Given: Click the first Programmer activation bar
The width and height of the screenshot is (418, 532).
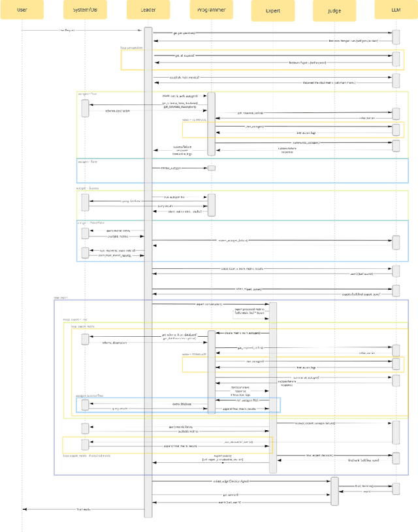Looking at the screenshot, I should click(x=211, y=123).
